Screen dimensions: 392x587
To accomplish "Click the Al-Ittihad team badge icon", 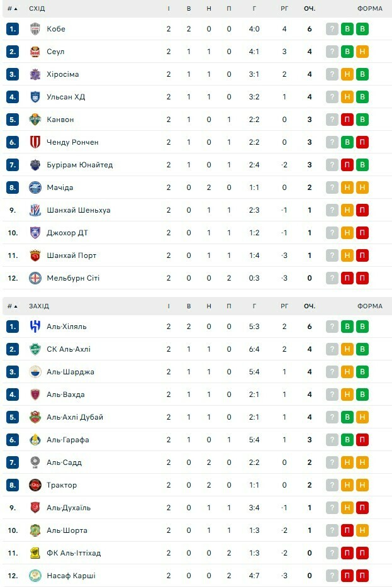I will (x=35, y=553).
